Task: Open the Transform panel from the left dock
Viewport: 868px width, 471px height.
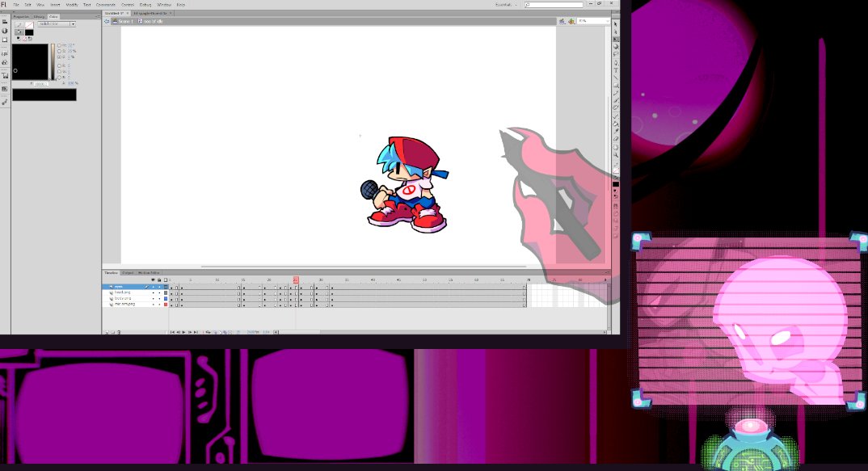Action: point(4,40)
